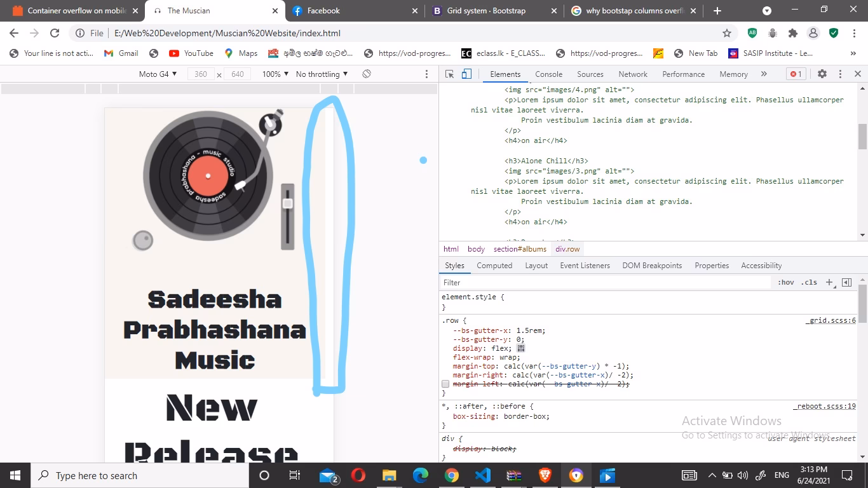Open the DevTools three-dot customization menu
Screen dimensions: 868x488
[x=840, y=74]
